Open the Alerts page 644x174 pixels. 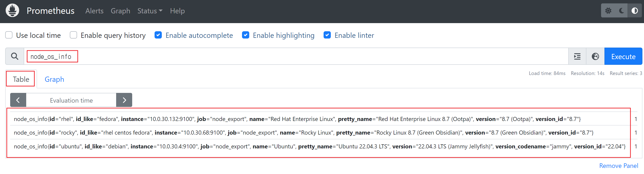point(94,11)
